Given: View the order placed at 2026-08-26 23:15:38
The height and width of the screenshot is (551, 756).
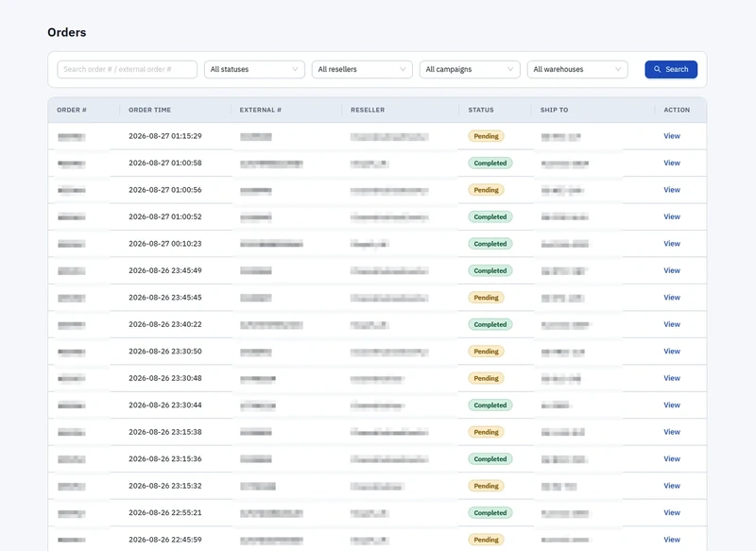Looking at the screenshot, I should (x=672, y=432).
